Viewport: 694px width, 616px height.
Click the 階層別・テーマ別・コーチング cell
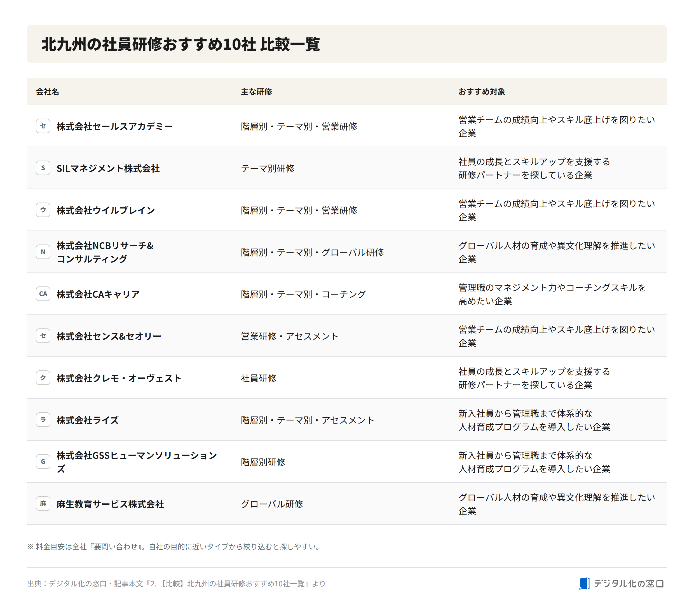(x=304, y=294)
